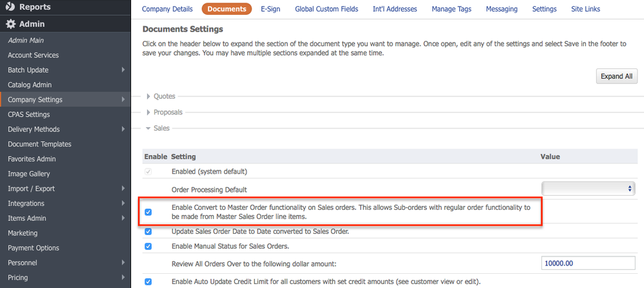644x288 pixels.
Task: Open the Order Processing Default dropdown
Action: point(589,189)
